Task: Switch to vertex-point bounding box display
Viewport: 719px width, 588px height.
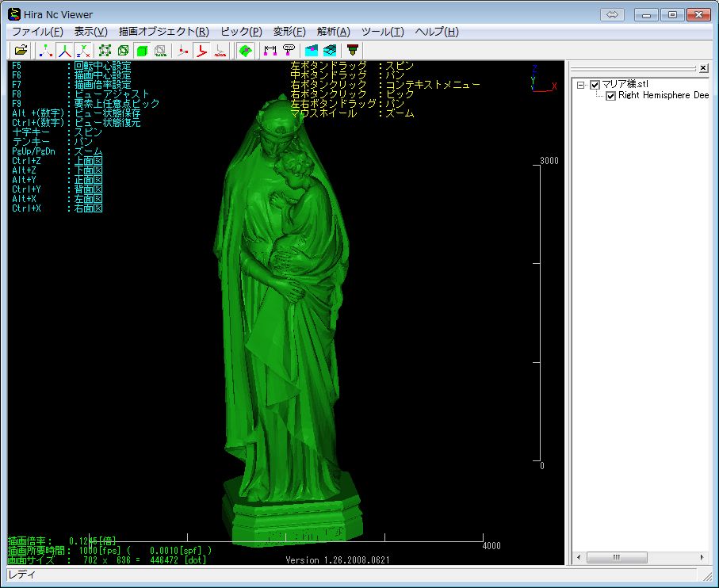Action: [x=105, y=51]
